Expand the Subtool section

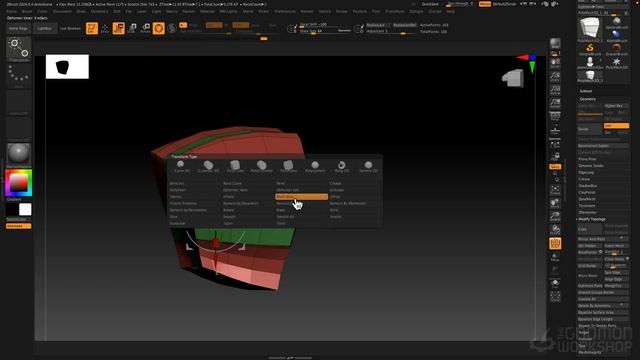click(x=586, y=91)
